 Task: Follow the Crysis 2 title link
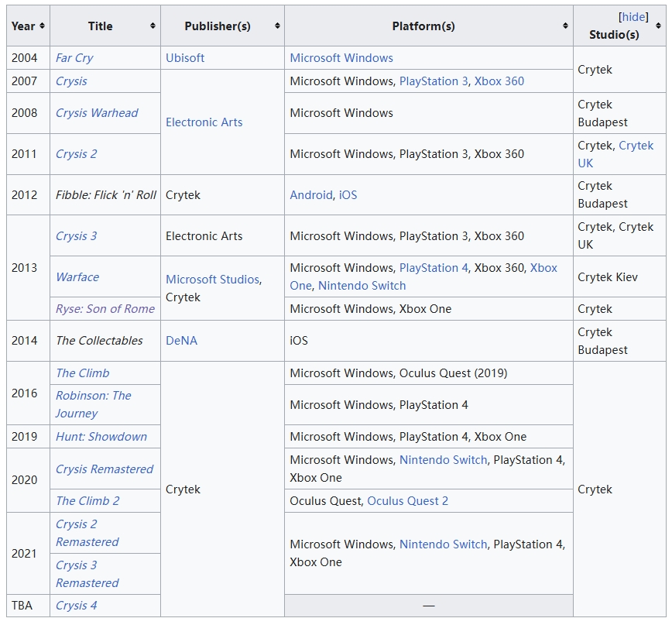pyautogui.click(x=77, y=154)
